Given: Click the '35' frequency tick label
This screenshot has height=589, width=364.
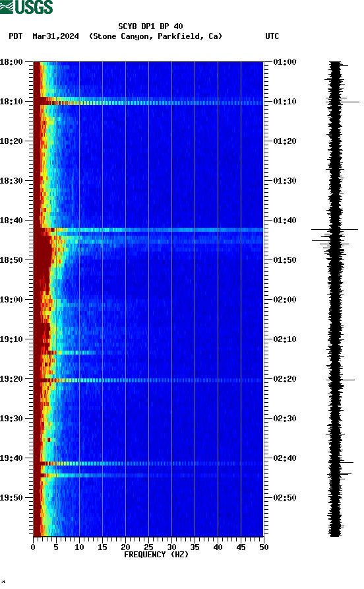Looking at the screenshot, I should click(x=195, y=547).
